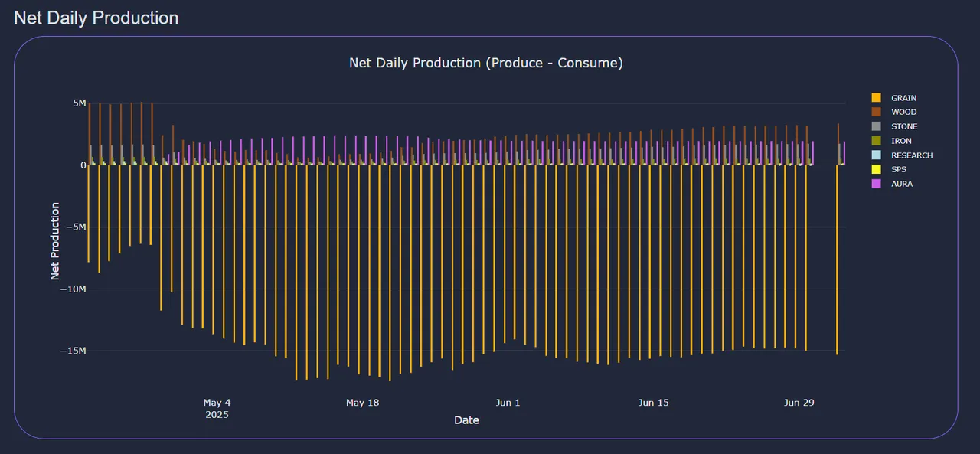980x454 pixels.
Task: Click the orange GRAIN legend color swatch
Action: (876, 98)
